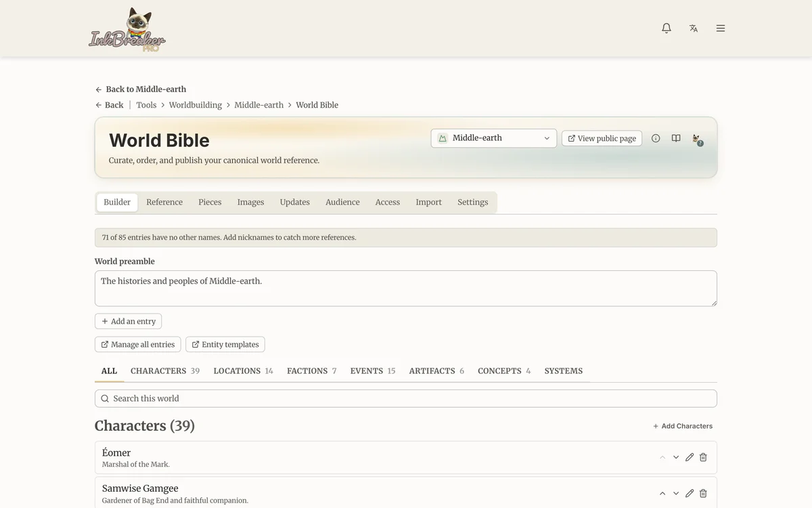Click the InkBreaker Pro logo
Screen dimensions: 812x508
[127, 30]
